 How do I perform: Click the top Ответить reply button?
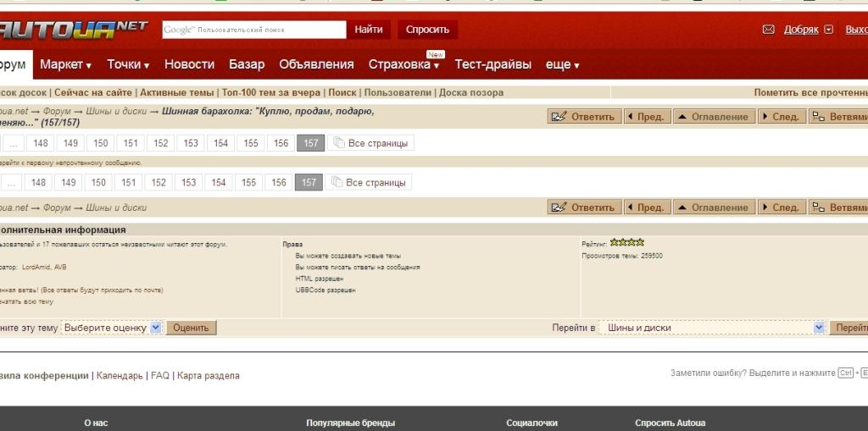584,117
